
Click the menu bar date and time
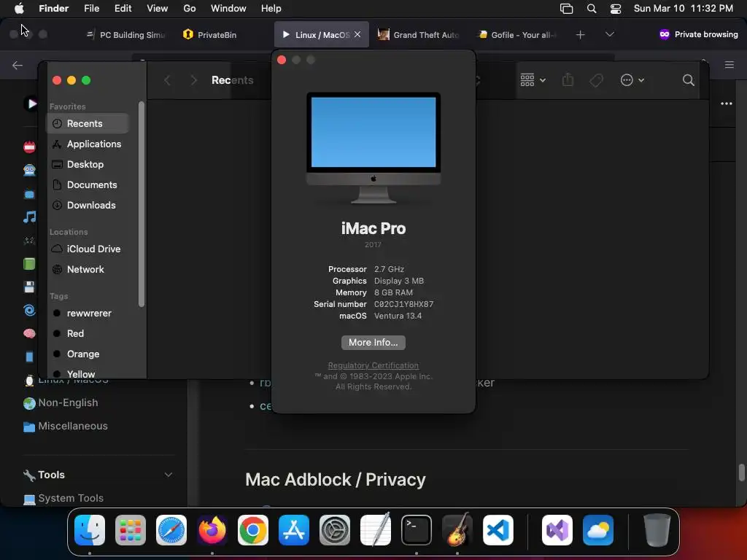click(683, 8)
